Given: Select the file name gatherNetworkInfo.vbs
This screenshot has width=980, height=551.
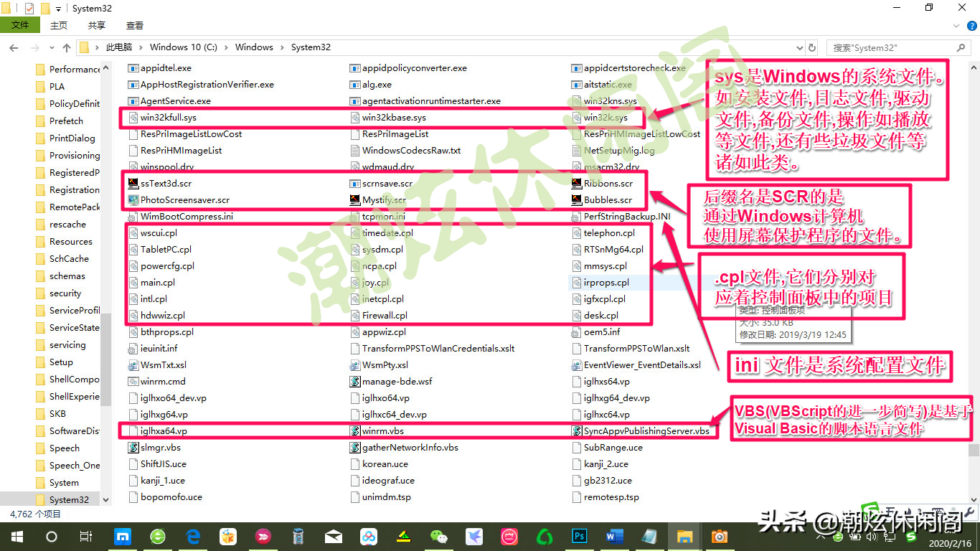Looking at the screenshot, I should (x=410, y=448).
